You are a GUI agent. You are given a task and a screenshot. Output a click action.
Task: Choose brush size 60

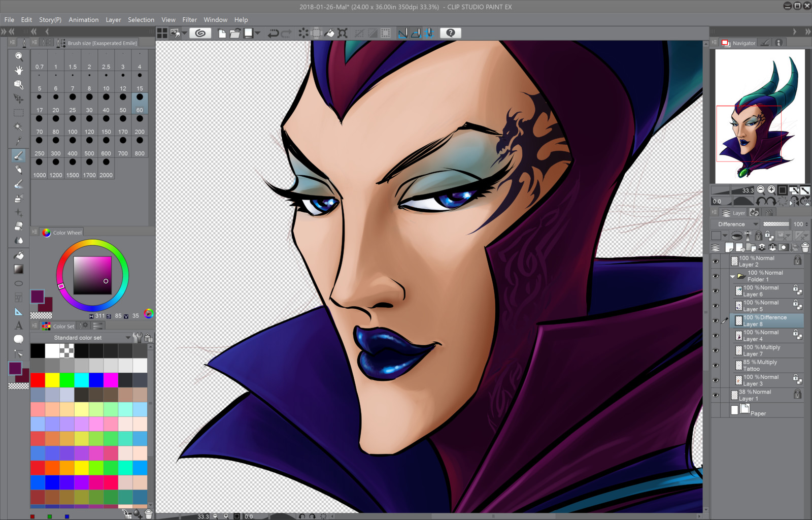[140, 103]
